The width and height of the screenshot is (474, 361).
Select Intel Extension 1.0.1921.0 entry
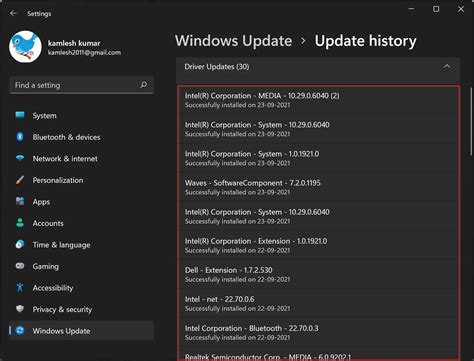coord(318,245)
